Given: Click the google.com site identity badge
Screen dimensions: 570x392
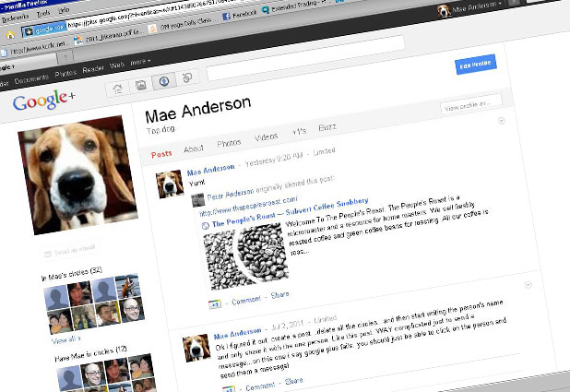Looking at the screenshot, I should (x=43, y=30).
